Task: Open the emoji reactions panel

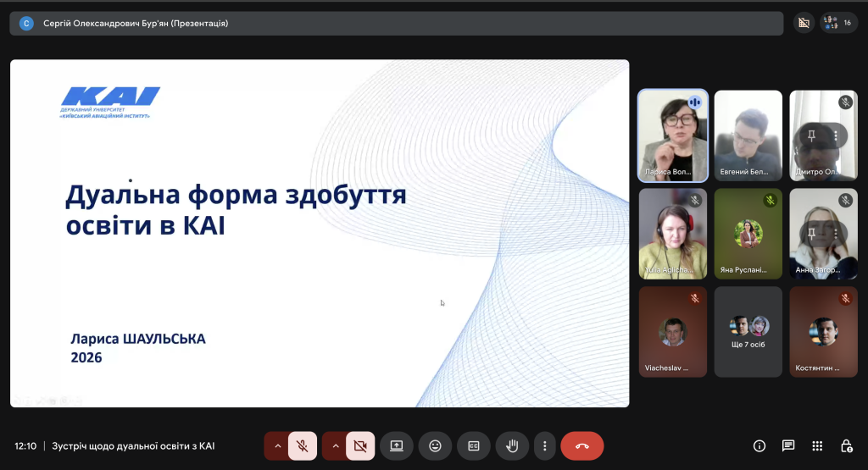Action: tap(435, 445)
